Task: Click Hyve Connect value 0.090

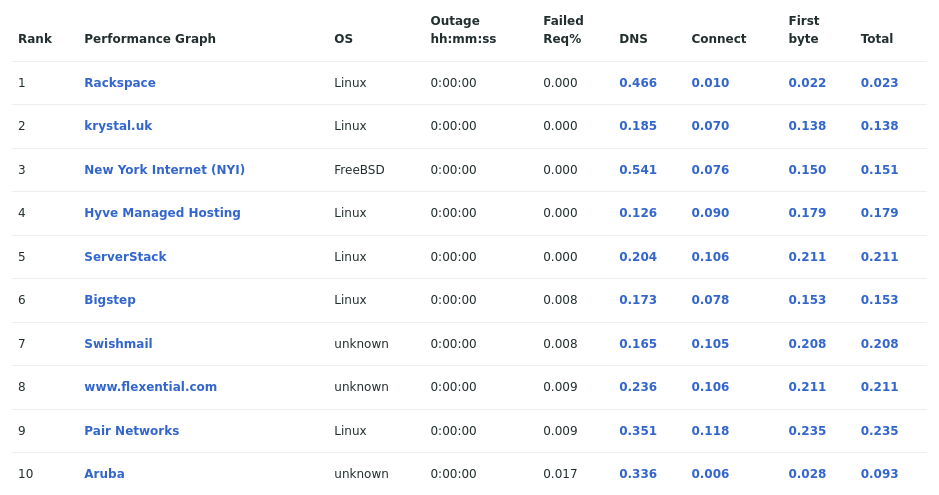Action: pos(710,212)
